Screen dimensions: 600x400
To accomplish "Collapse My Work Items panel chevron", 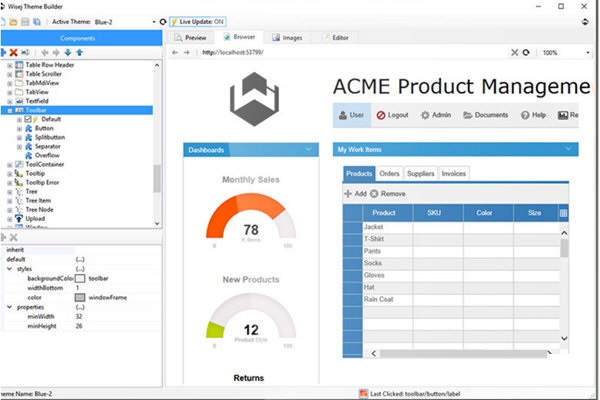I will point(568,149).
